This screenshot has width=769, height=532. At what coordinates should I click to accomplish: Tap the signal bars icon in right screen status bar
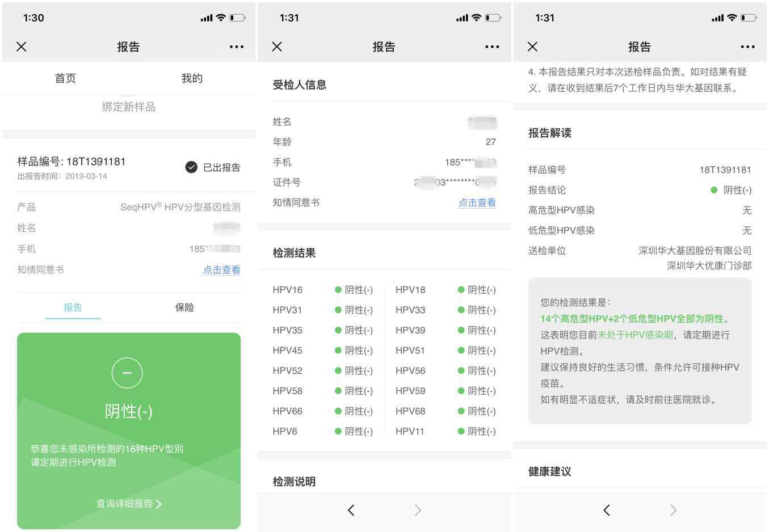click(717, 18)
